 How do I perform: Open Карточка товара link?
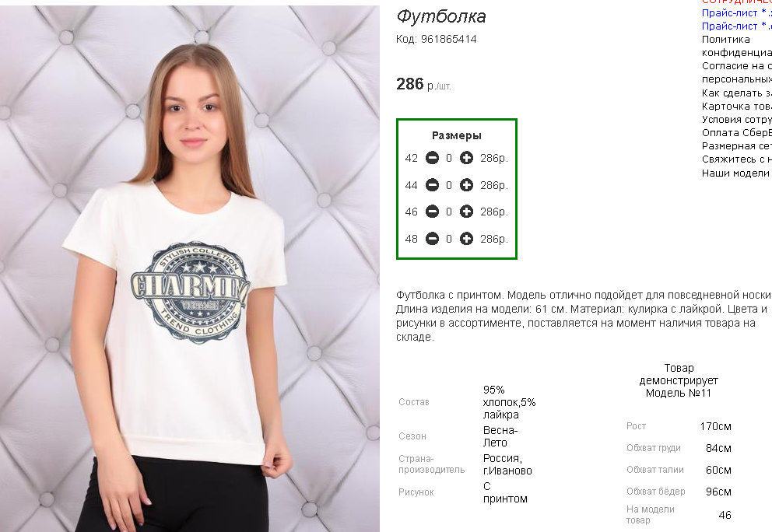point(736,107)
